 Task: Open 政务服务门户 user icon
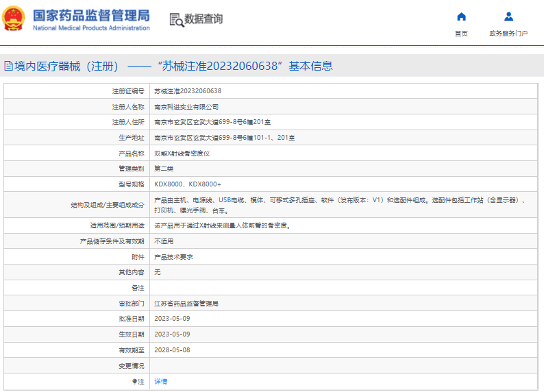(508, 16)
